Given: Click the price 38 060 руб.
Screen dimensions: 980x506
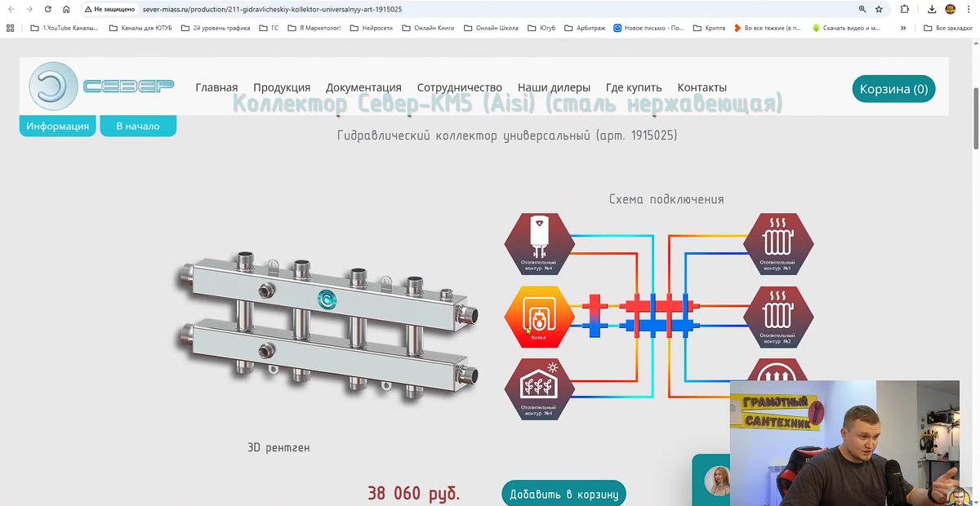Looking at the screenshot, I should coord(413,493).
